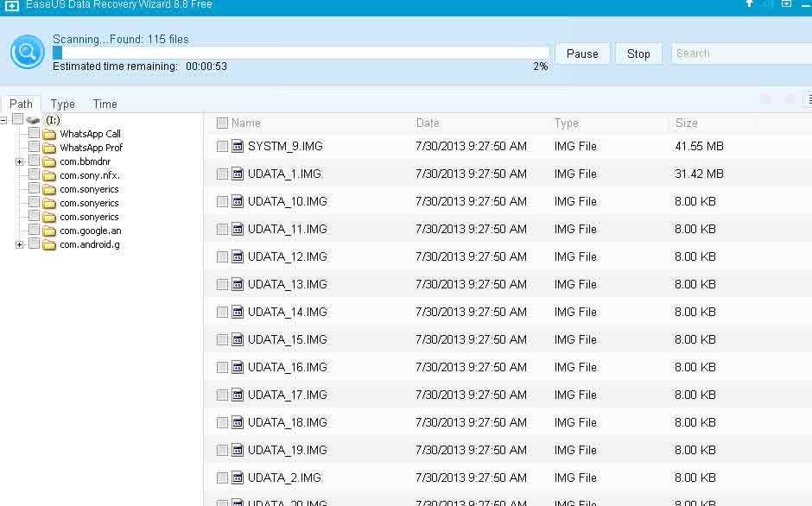
Task: Open the EaseUS scanning magnifier status icon
Action: [x=27, y=52]
